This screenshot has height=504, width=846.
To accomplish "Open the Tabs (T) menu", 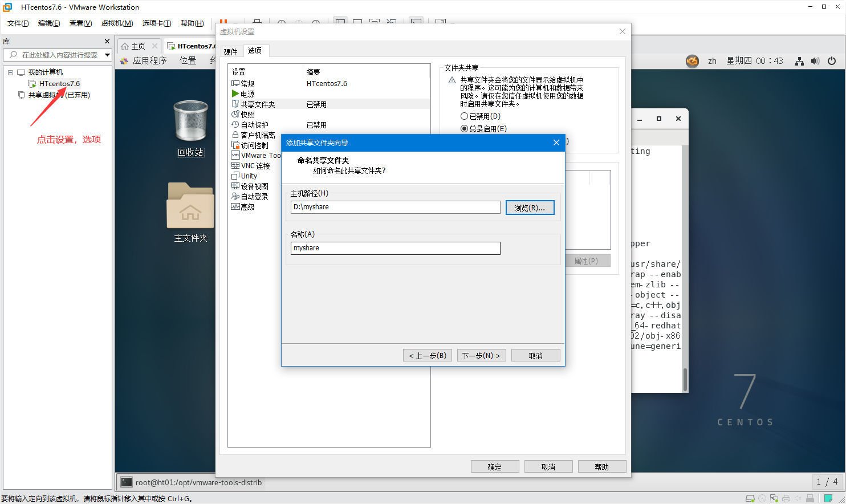I will pyautogui.click(x=157, y=23).
